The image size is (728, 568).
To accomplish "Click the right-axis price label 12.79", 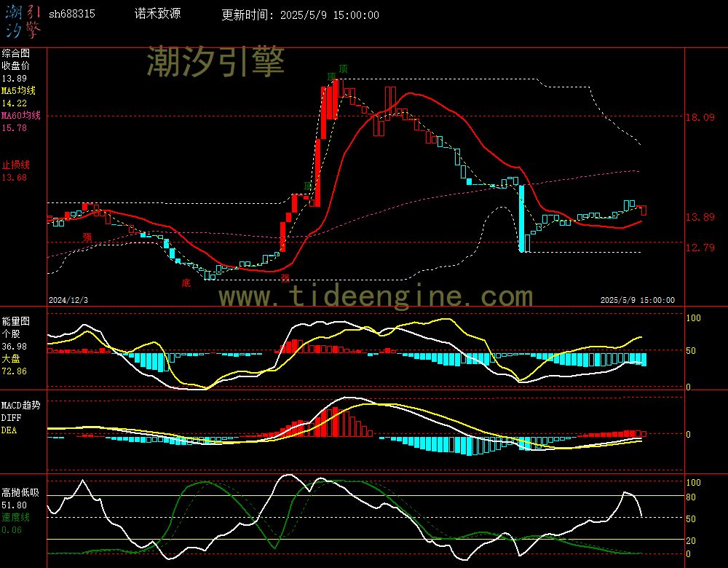I will pos(700,248).
